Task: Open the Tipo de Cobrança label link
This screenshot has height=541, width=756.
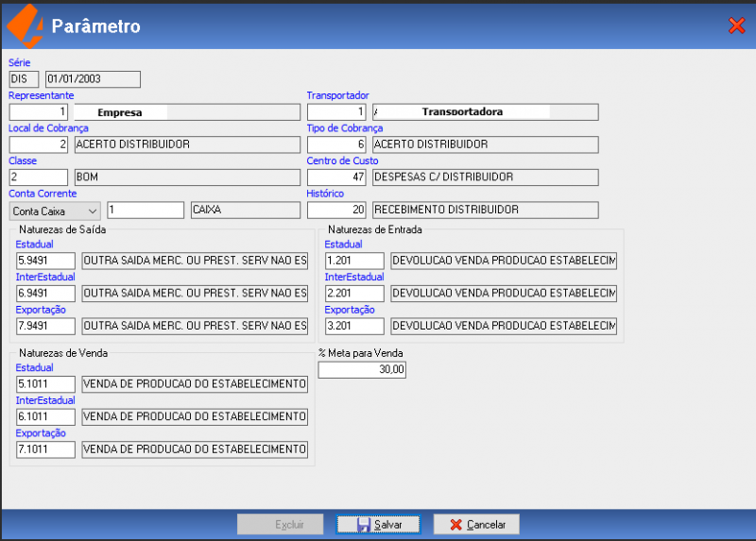Action: [344, 128]
